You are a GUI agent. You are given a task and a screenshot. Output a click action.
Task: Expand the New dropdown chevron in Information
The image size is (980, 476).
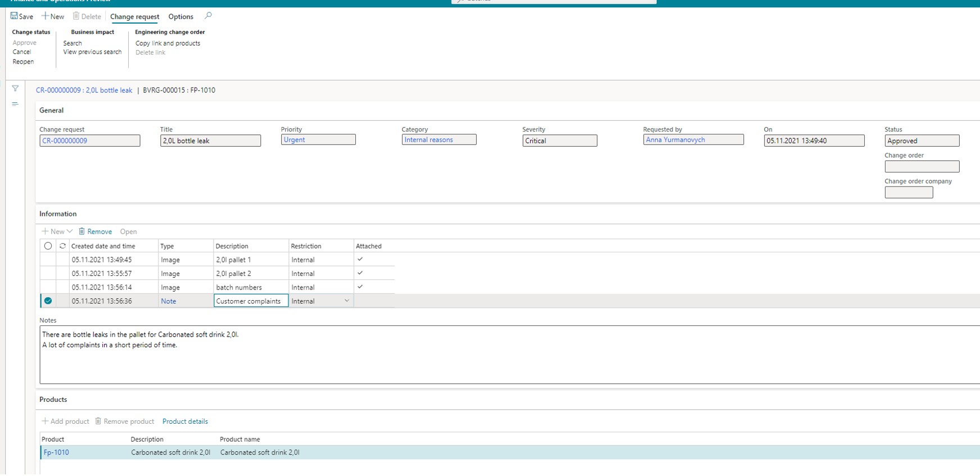pyautogui.click(x=69, y=232)
